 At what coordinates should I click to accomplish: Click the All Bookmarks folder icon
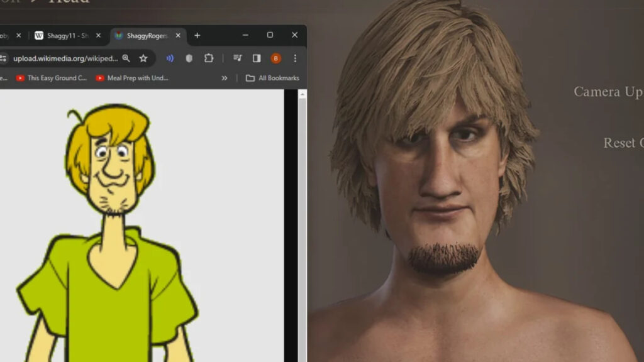[x=250, y=78]
